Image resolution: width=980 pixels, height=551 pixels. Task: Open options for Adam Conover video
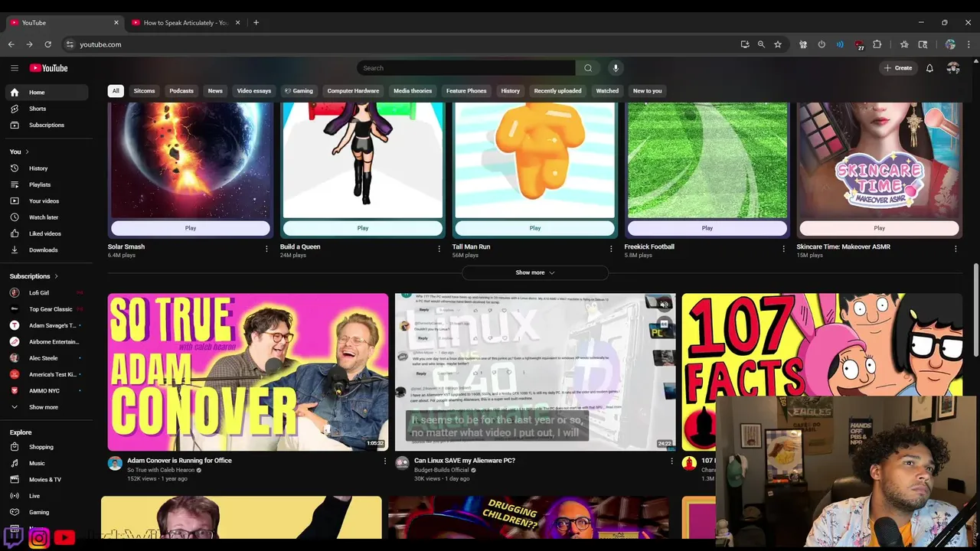coord(385,461)
